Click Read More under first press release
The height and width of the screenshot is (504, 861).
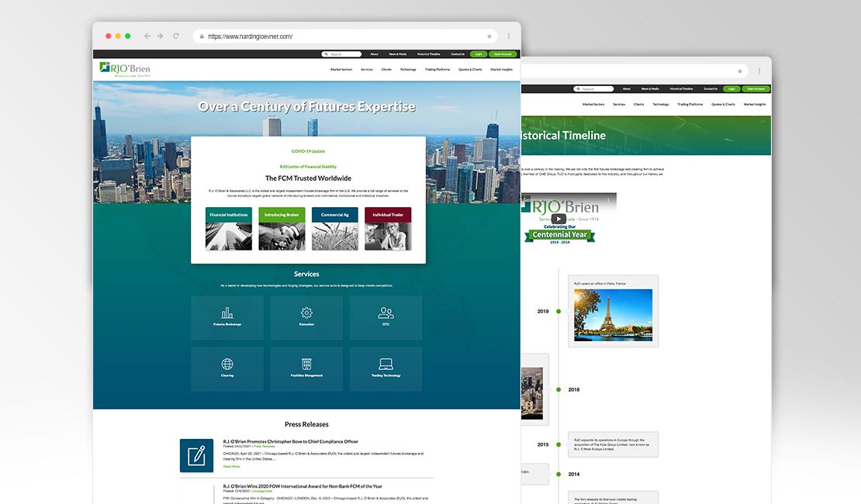click(231, 467)
